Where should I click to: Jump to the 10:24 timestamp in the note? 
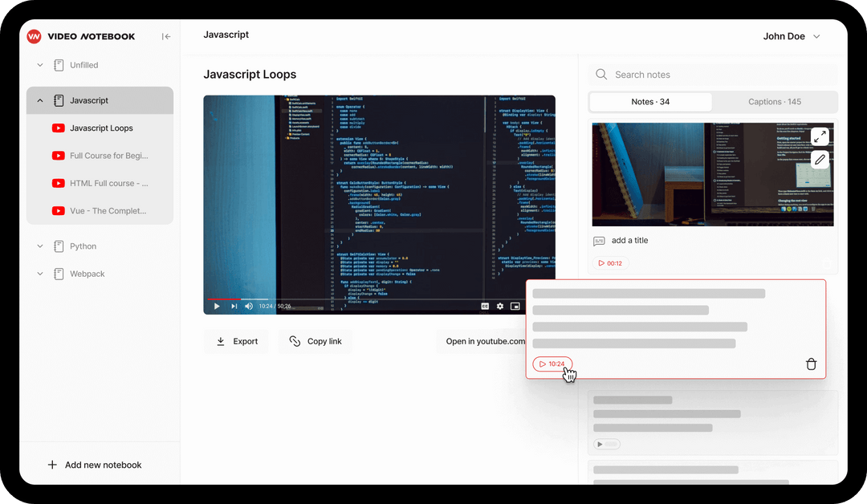pyautogui.click(x=552, y=364)
